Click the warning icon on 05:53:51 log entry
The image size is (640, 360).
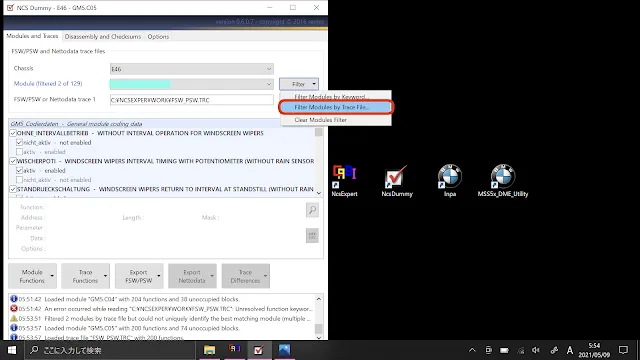(13, 318)
